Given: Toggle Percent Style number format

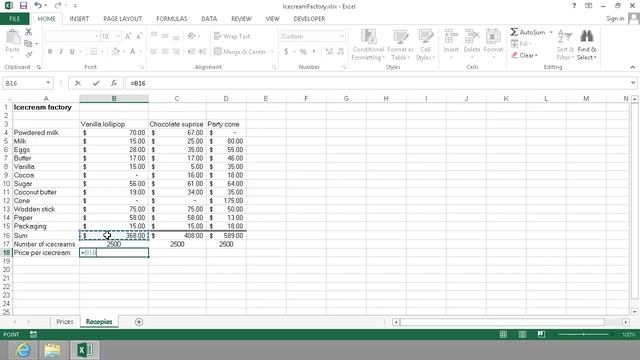Looking at the screenshot, I should (x=303, y=51).
